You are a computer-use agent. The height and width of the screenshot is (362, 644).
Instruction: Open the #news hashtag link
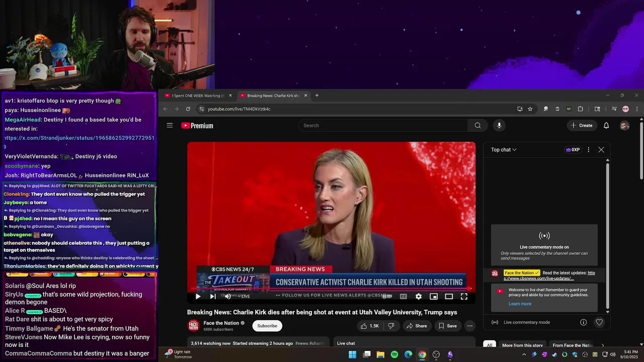[x=302, y=343]
